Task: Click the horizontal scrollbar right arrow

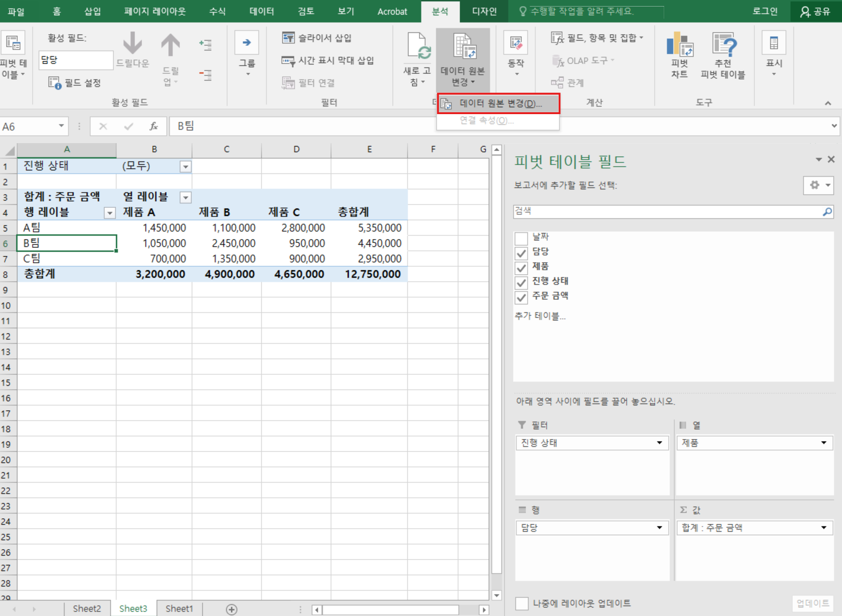Action: click(484, 610)
